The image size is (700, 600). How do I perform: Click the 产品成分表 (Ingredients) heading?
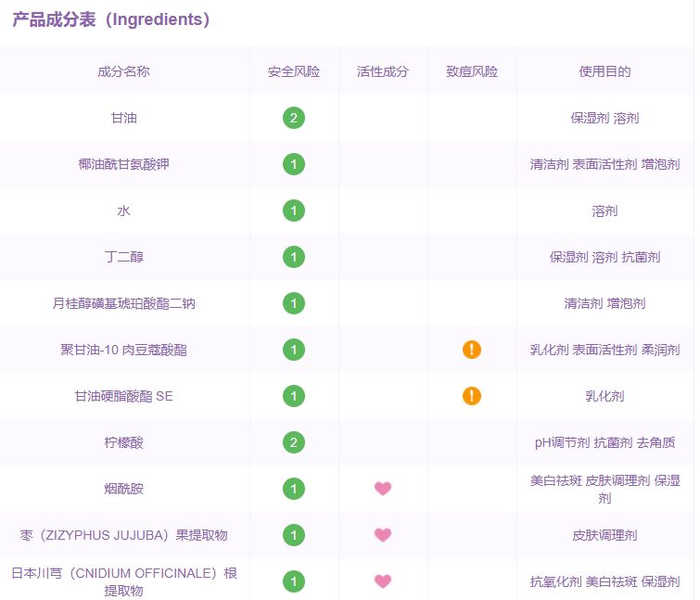[x=110, y=19]
